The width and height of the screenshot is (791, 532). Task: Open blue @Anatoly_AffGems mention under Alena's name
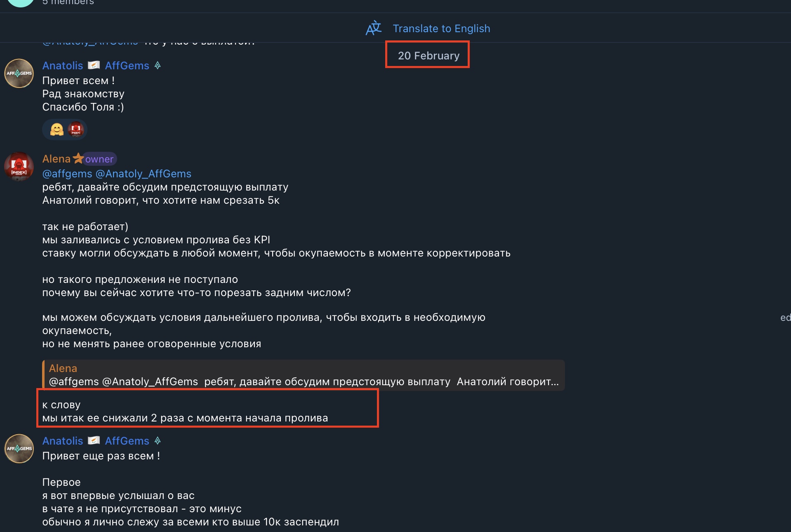tap(144, 174)
